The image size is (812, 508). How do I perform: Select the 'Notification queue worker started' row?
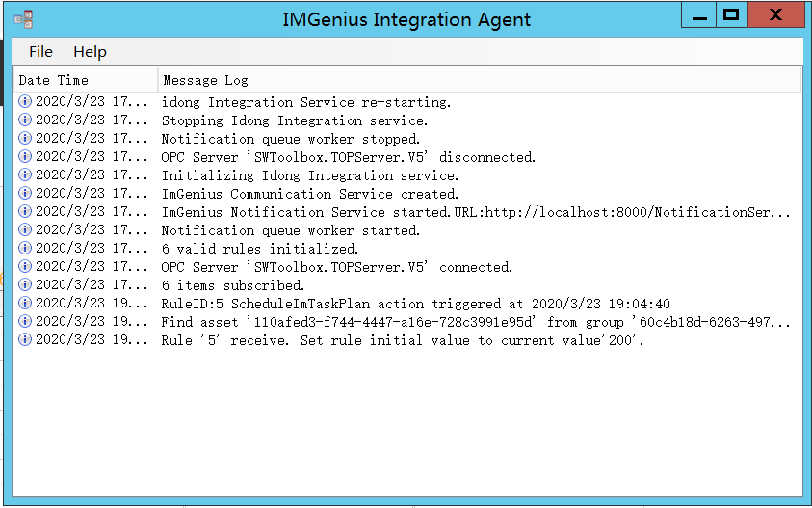[290, 230]
